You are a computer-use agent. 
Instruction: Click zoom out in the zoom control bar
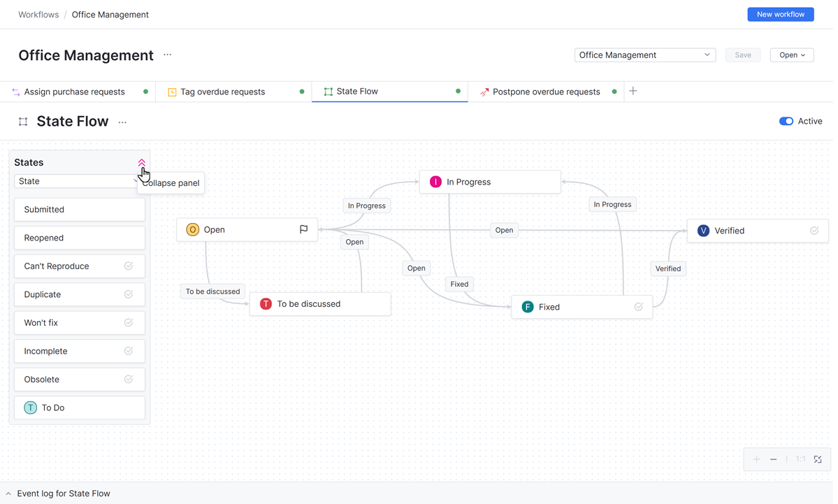[x=774, y=459]
